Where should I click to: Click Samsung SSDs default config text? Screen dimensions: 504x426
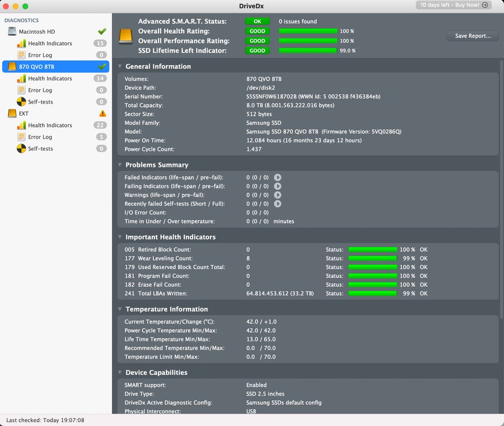pos(284,402)
